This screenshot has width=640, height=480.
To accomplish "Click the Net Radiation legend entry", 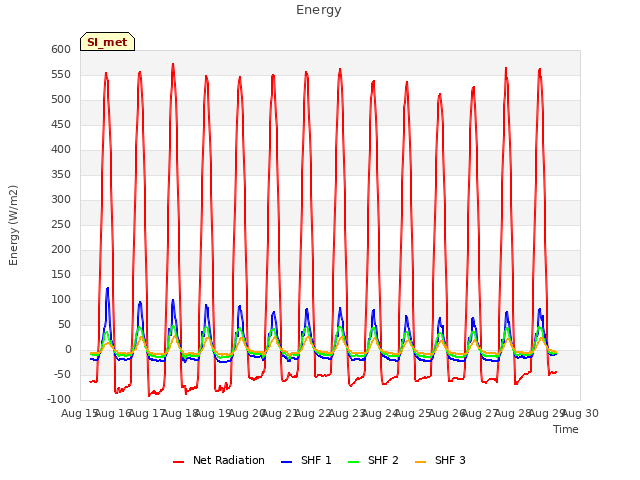I will point(219,460).
